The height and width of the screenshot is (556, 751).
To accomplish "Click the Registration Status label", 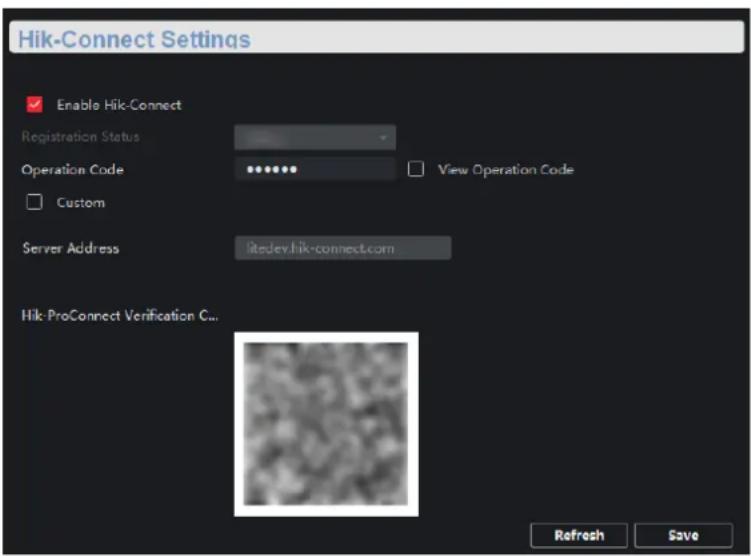I will pyautogui.click(x=80, y=137).
